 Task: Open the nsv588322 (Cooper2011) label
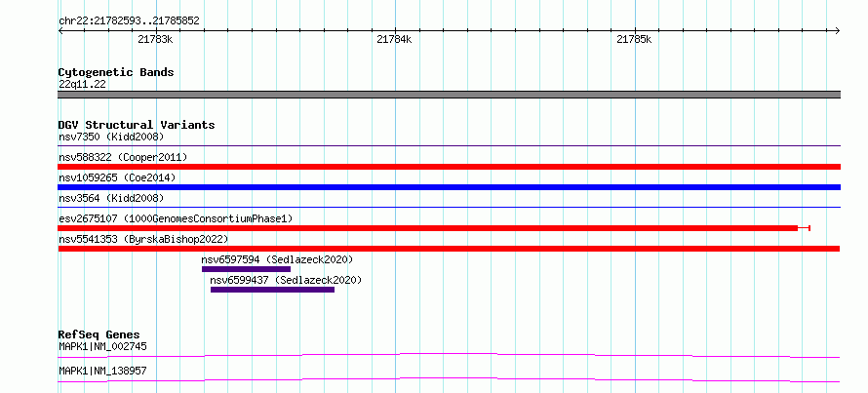coord(123,157)
